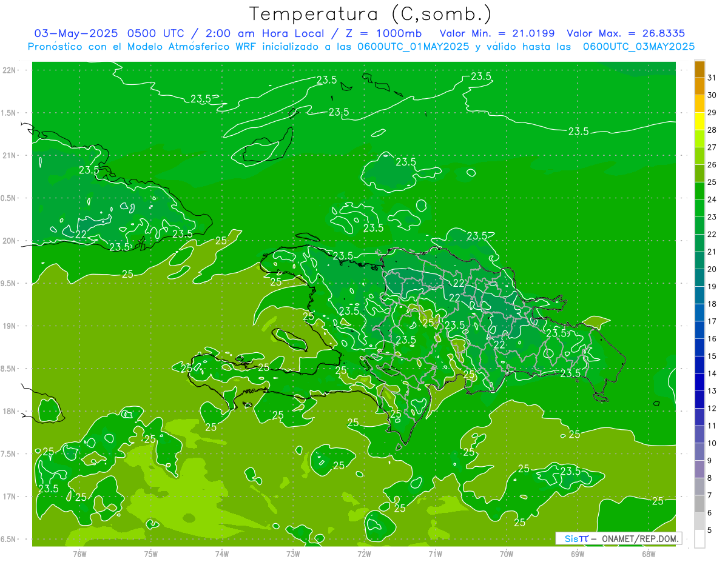
Task: Click the 21N latitude axis label
Action: 10,155
